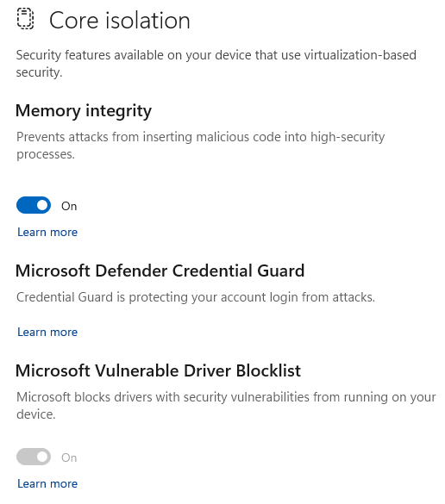Click the 'Microsoft blocks drivers with security vulnerabilities' text

pyautogui.click(x=226, y=406)
